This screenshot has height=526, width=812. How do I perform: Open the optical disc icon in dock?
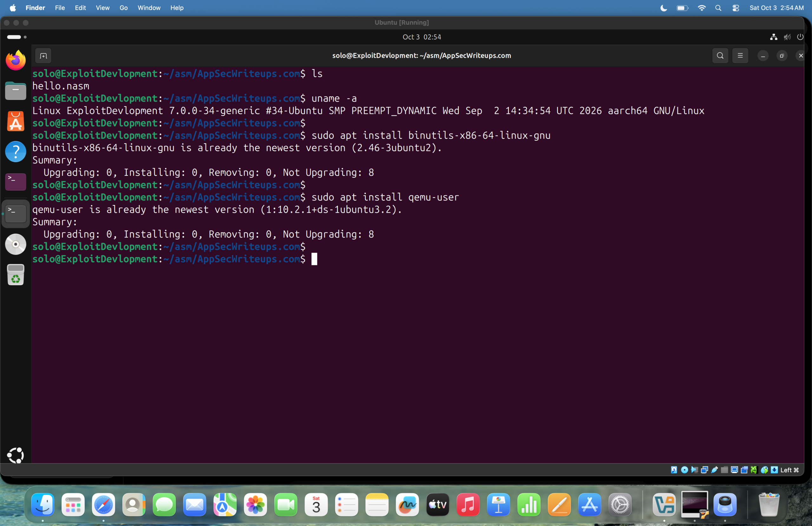click(x=16, y=244)
